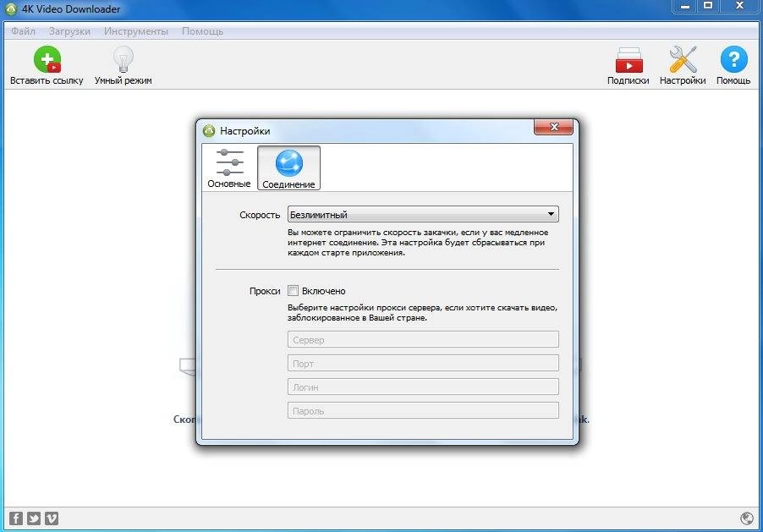Click the globe icon in the bottom-right corner
This screenshot has width=763, height=532.
(746, 518)
